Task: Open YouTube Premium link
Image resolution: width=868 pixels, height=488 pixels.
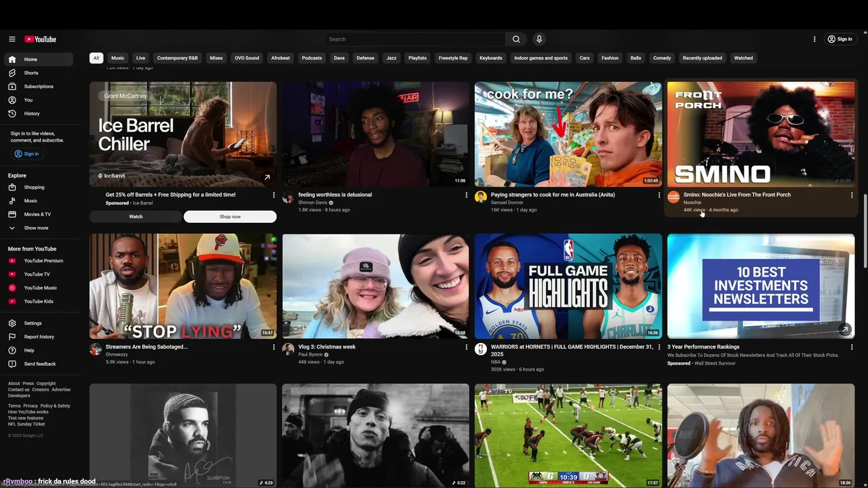Action: coord(39,261)
